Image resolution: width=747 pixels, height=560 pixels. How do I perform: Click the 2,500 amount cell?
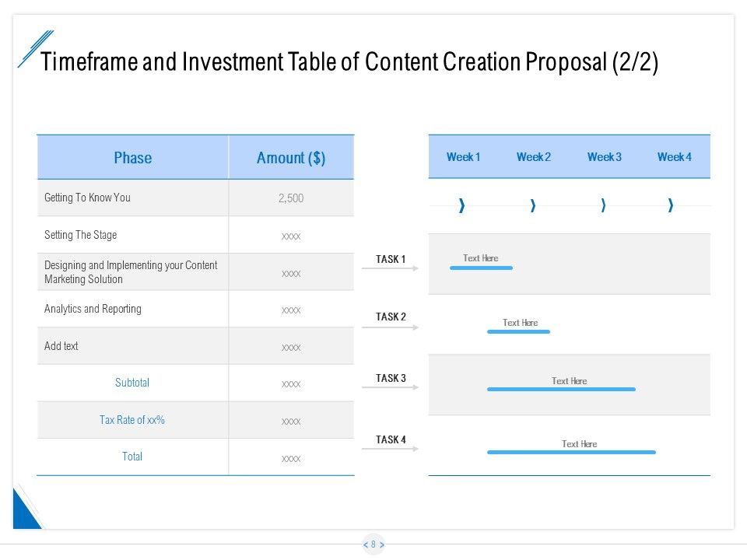click(291, 198)
